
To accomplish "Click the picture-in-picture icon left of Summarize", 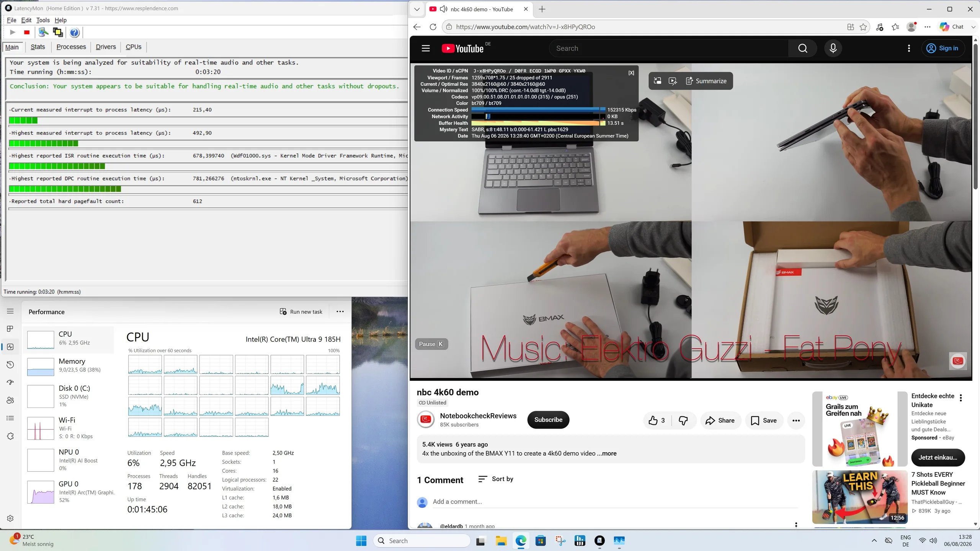I will 657,81.
